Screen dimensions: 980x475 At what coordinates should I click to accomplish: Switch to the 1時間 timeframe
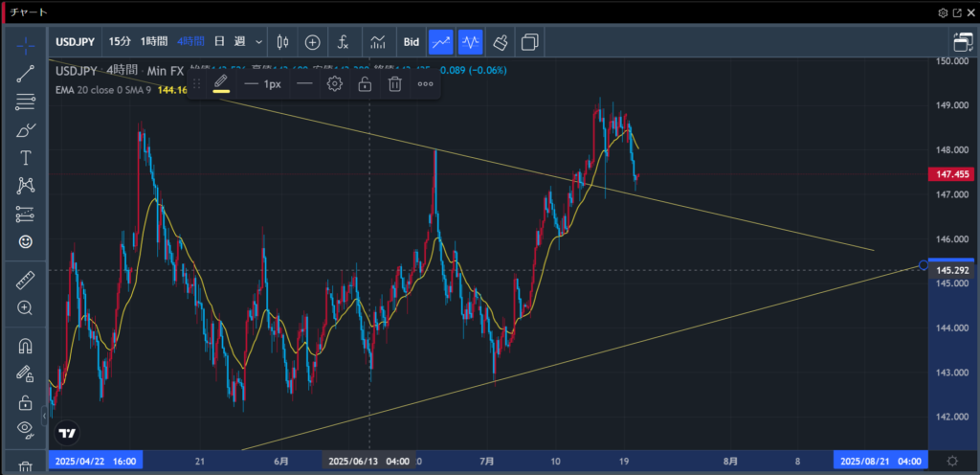tap(154, 42)
